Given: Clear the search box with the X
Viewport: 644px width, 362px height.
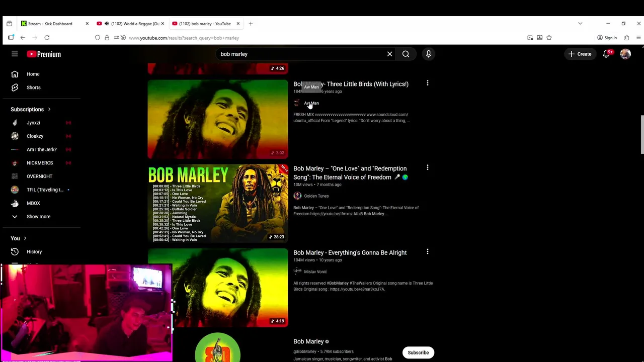Looking at the screenshot, I should tap(389, 54).
